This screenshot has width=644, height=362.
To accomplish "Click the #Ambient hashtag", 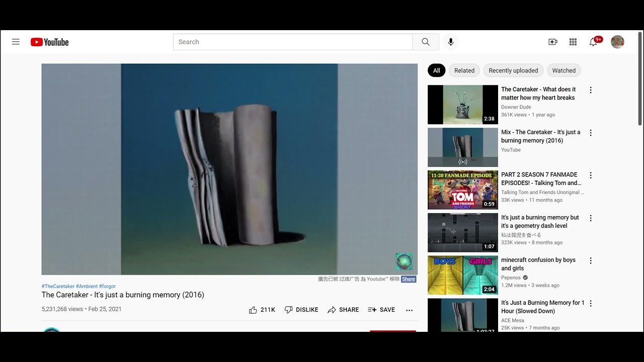I will (87, 286).
